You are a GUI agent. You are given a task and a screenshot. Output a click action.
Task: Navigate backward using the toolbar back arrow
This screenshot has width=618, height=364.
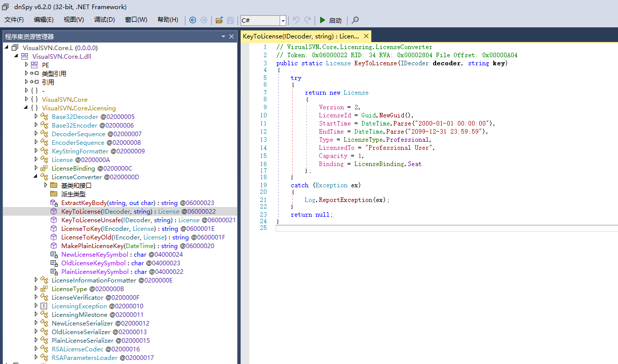(193, 20)
